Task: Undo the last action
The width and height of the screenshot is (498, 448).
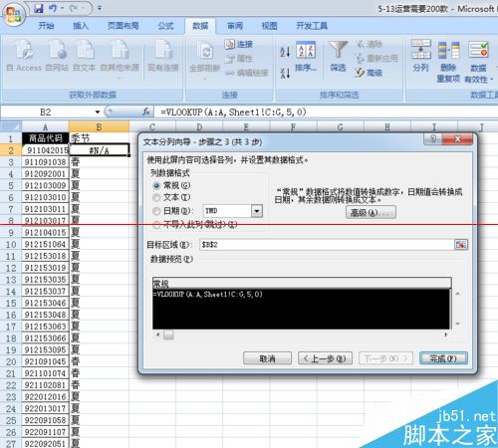Action: click(53, 8)
